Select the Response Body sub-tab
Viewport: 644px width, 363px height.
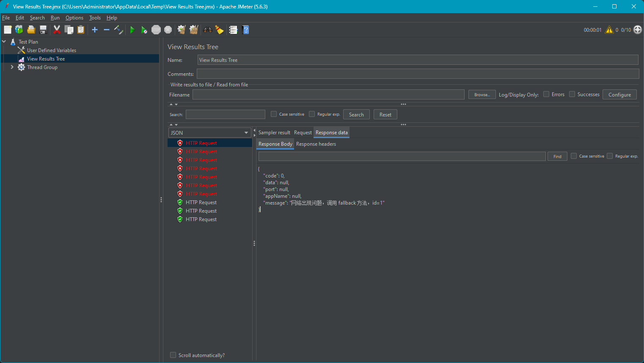pyautogui.click(x=275, y=144)
